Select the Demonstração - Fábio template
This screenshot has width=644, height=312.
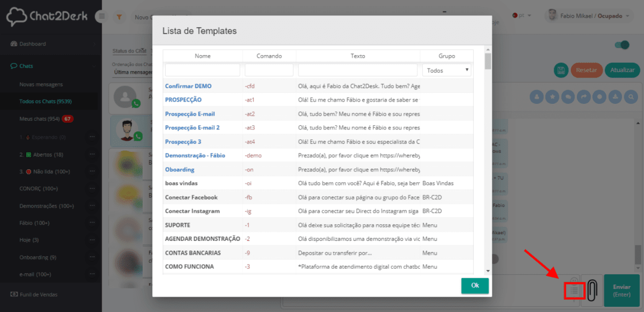click(195, 155)
